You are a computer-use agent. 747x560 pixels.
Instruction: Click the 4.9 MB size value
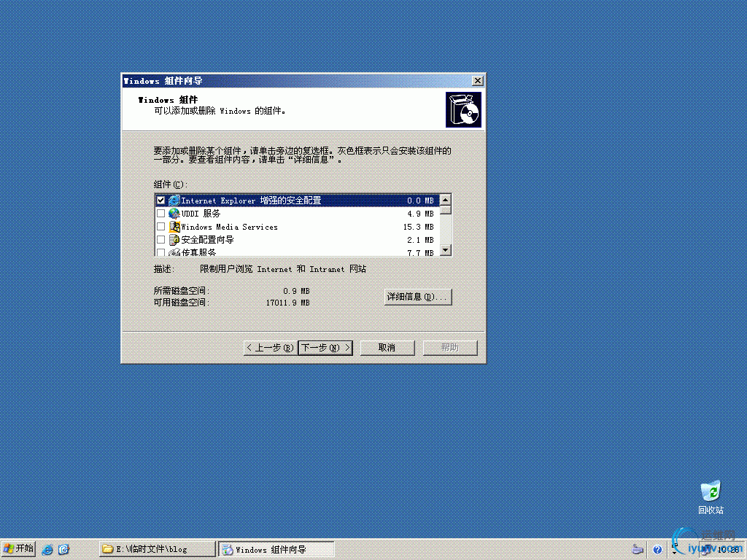point(420,214)
